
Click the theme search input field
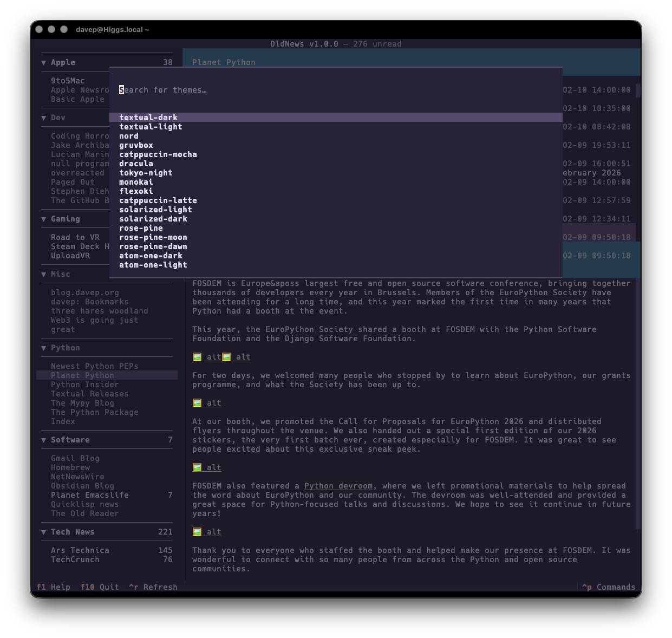tap(217, 89)
